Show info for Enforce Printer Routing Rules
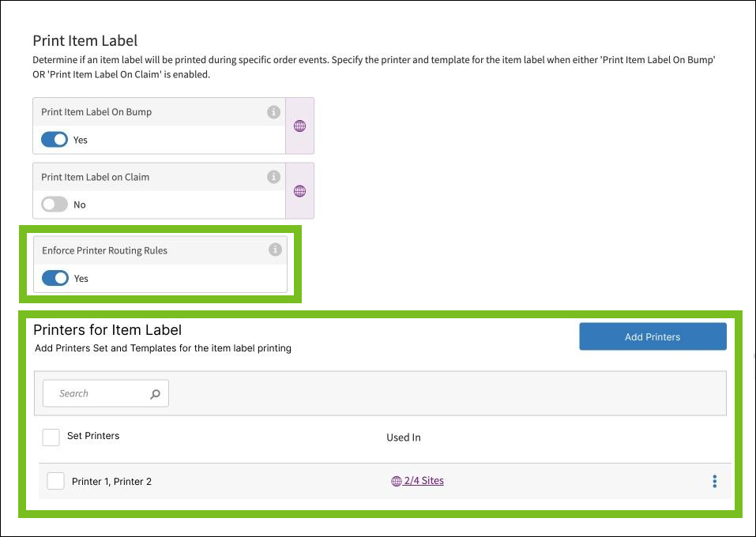756x537 pixels. [275, 250]
